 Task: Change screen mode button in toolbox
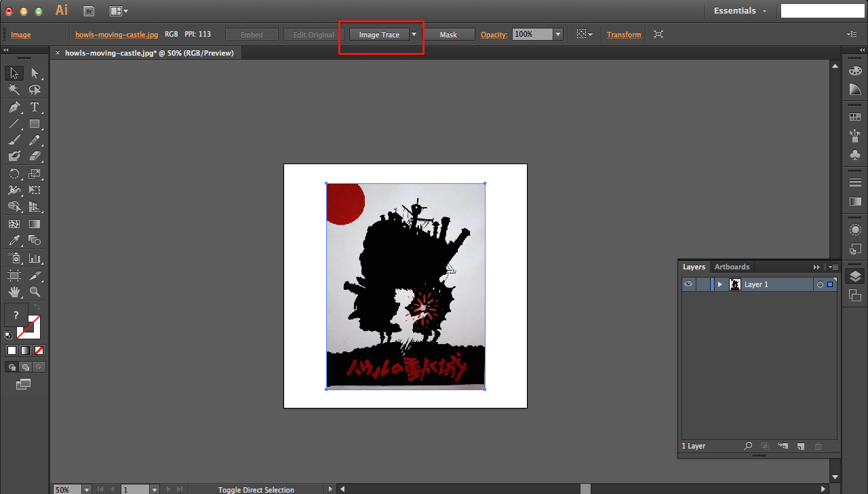coord(24,384)
